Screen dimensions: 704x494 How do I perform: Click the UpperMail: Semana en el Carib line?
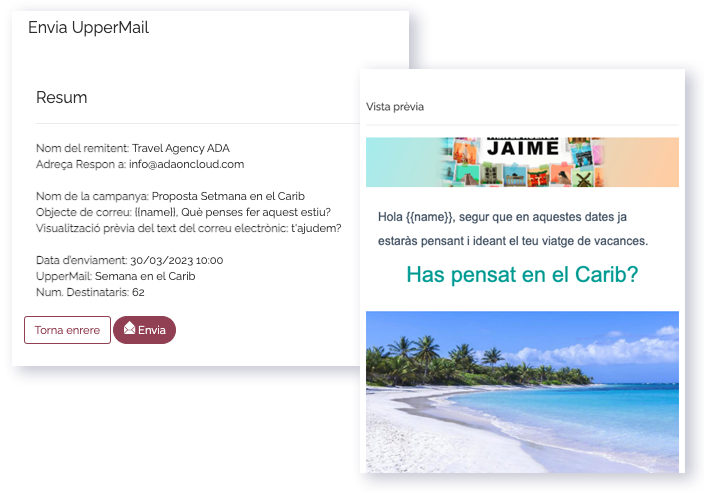point(115,276)
